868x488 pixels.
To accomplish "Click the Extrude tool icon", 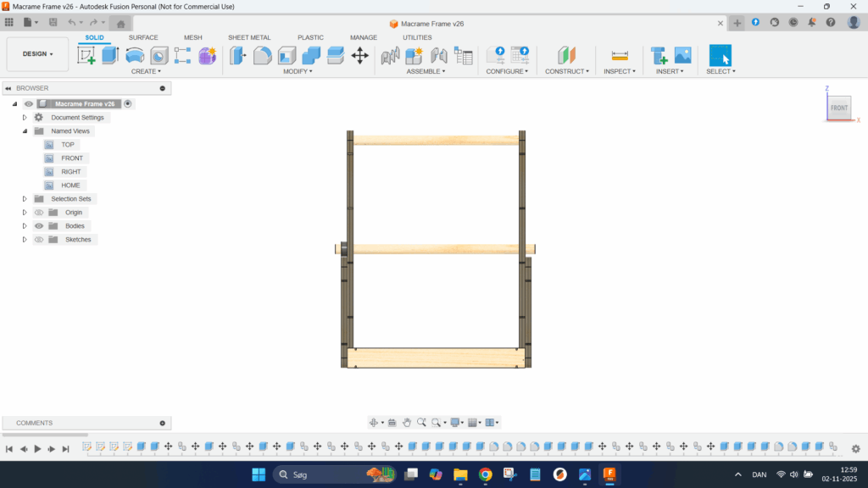I will (110, 56).
